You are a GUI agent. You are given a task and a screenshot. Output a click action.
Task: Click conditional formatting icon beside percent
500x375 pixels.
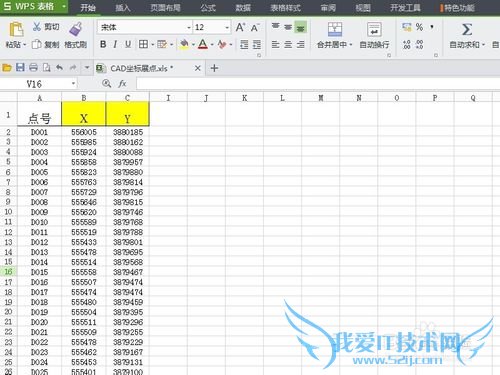coord(407,27)
